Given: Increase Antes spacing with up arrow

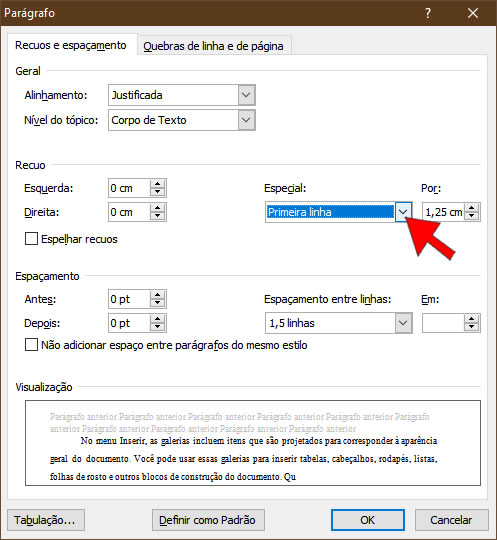Looking at the screenshot, I should [x=157, y=294].
